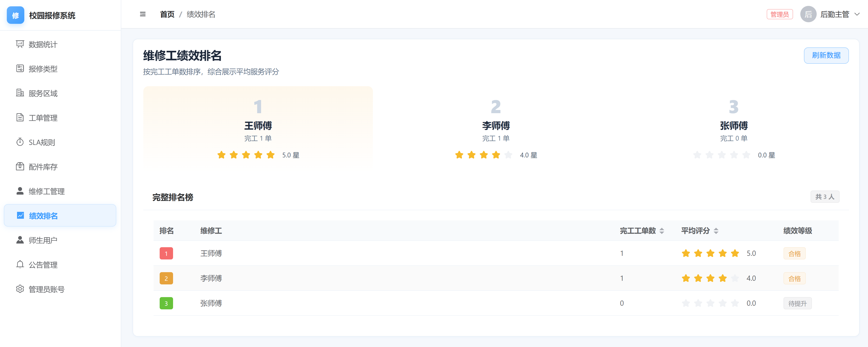Viewport: 868px width, 347px height.
Task: Collapse sidebar with hamburger icon
Action: pyautogui.click(x=143, y=14)
